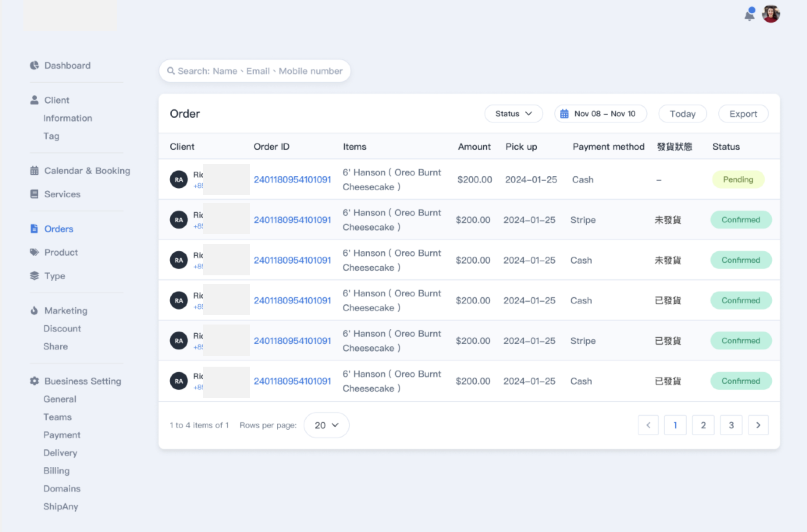Click the Client person icon
Screen dimensions: 807x532
coord(34,100)
